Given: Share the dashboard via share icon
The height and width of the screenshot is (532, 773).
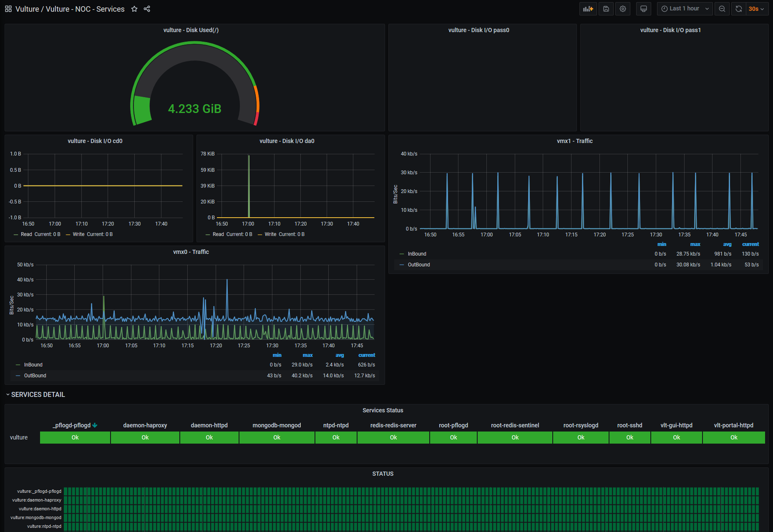Looking at the screenshot, I should pyautogui.click(x=147, y=9).
